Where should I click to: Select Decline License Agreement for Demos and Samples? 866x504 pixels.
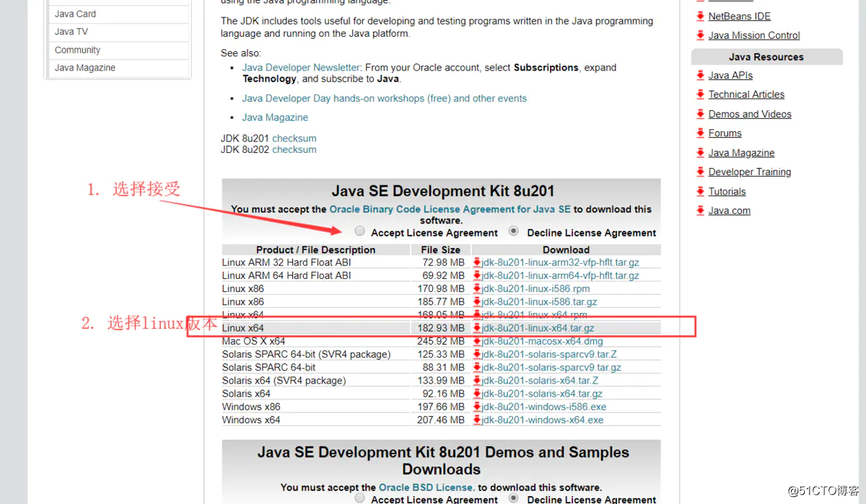514,498
